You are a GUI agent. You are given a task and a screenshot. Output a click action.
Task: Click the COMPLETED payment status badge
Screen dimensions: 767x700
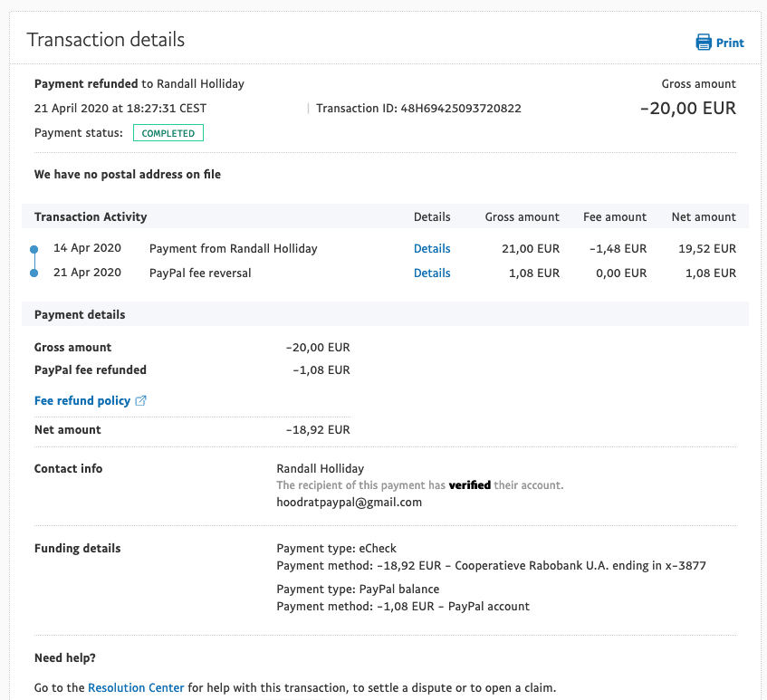[168, 133]
